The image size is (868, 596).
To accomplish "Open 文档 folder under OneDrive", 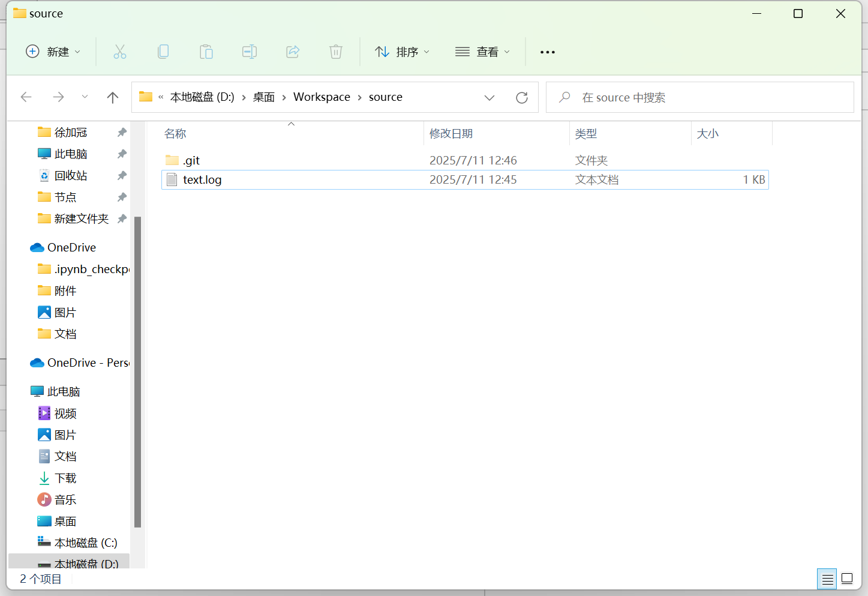I will coord(65,334).
